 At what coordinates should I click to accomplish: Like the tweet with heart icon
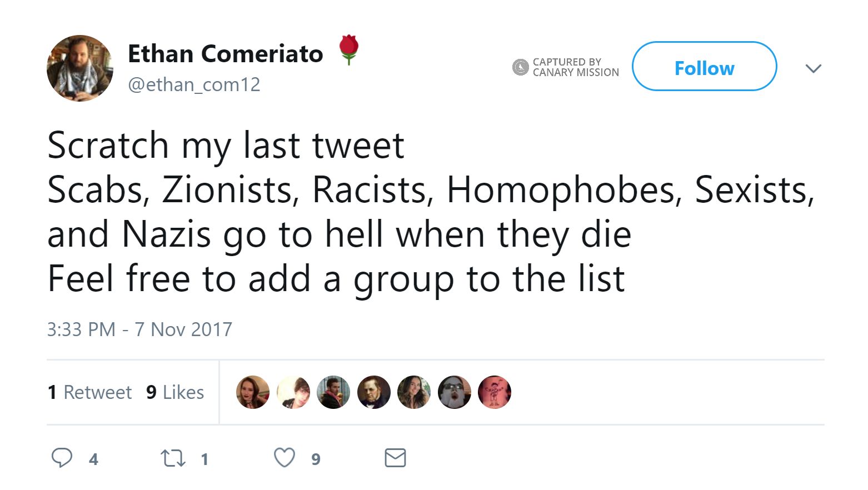pyautogui.click(x=285, y=458)
